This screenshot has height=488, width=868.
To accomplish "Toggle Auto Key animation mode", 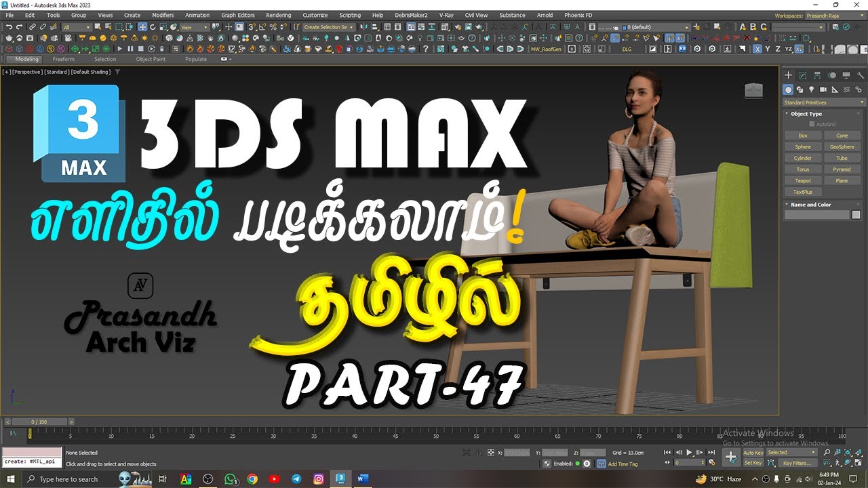I will (x=753, y=452).
